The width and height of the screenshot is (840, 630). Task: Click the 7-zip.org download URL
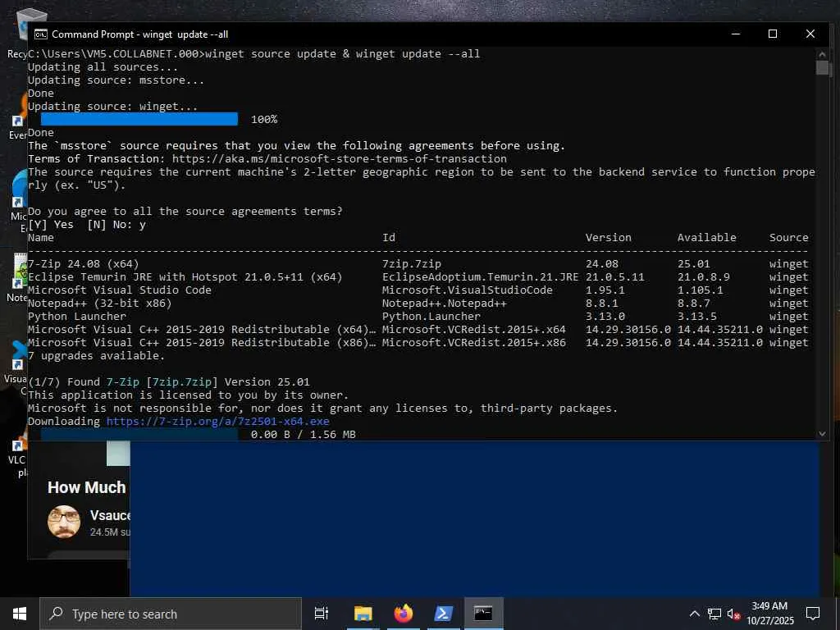click(217, 421)
